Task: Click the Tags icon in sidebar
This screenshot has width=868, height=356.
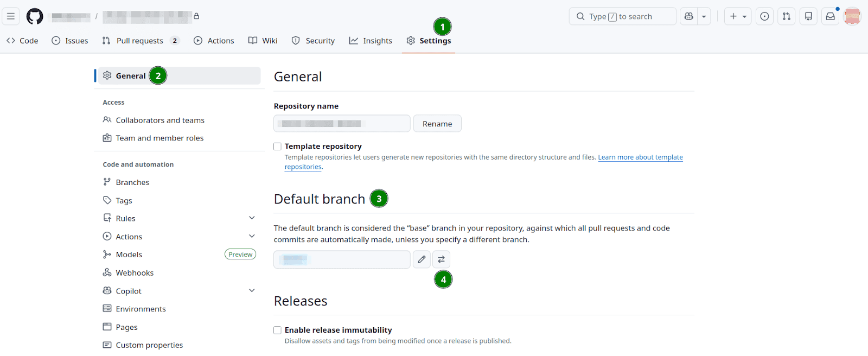Action: pos(107,200)
